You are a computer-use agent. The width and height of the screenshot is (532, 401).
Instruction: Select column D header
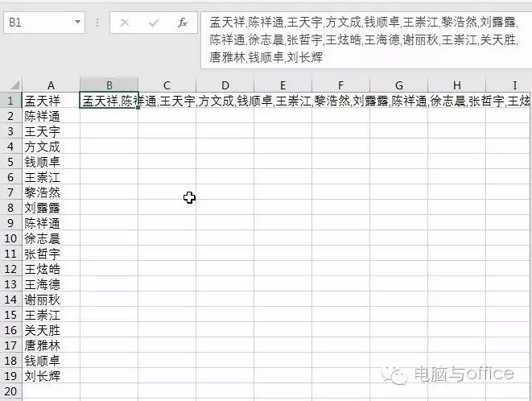pyautogui.click(x=225, y=85)
